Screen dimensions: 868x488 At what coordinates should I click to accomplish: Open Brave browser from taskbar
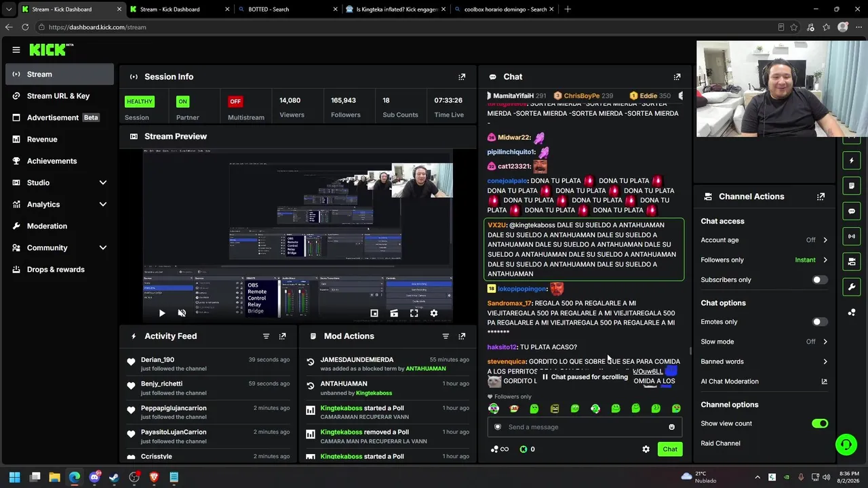tap(154, 477)
